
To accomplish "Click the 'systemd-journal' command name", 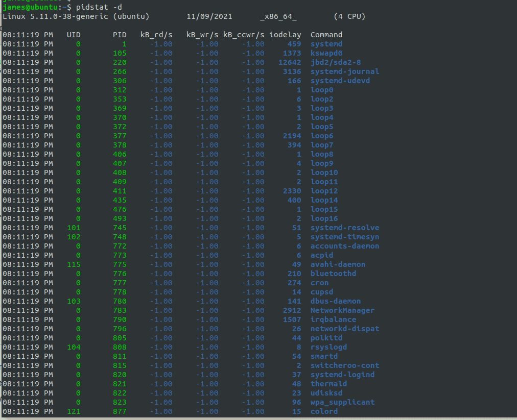I will 345,71.
